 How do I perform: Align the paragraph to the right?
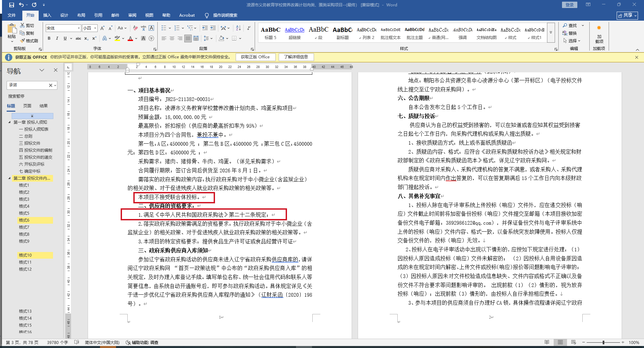click(x=180, y=38)
